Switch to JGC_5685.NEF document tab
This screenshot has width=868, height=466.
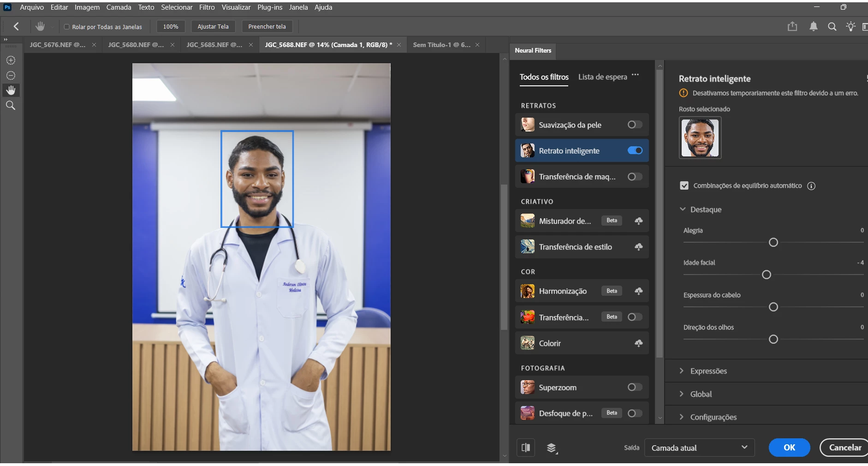pyautogui.click(x=214, y=45)
